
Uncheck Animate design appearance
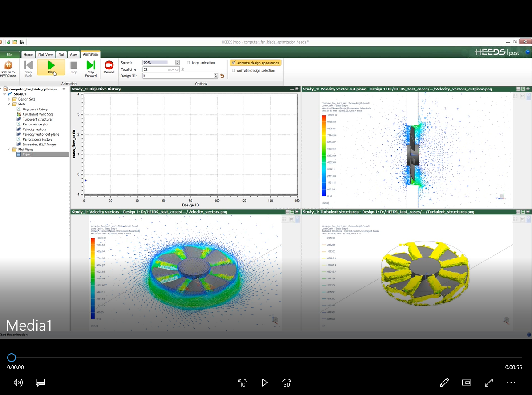[x=234, y=63]
